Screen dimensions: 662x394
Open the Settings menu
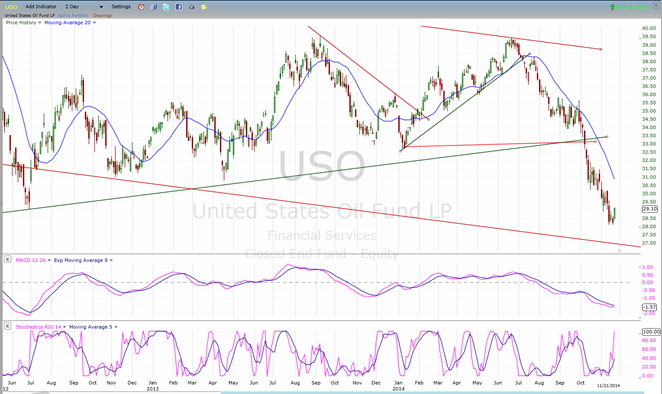point(121,7)
